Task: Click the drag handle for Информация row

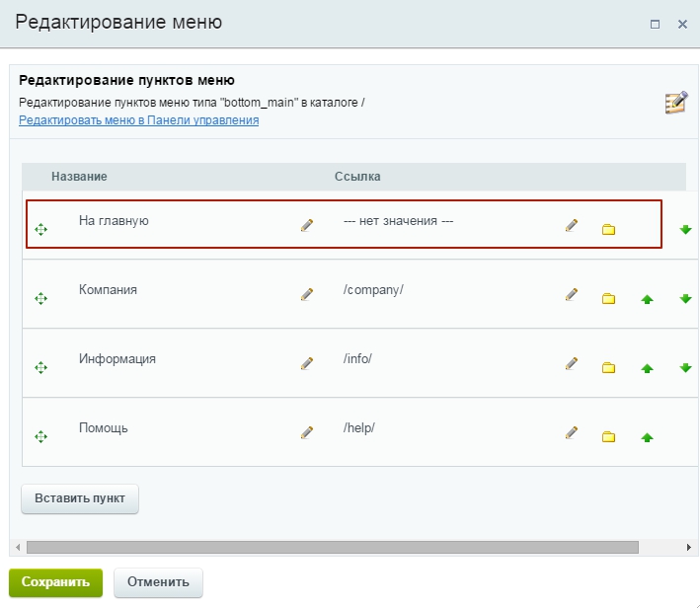Action: [x=40, y=367]
